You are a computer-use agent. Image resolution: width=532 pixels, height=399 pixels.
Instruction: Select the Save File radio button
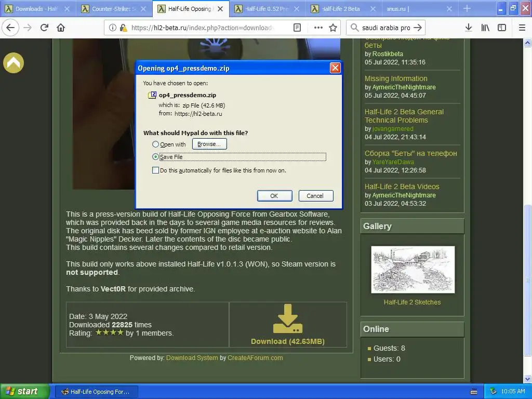pos(155,157)
